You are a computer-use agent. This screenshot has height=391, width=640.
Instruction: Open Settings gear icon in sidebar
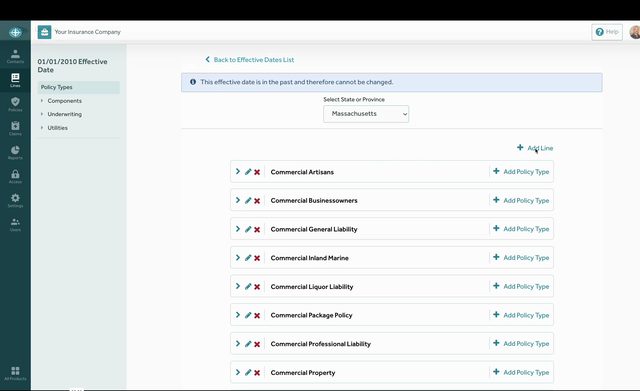pyautogui.click(x=15, y=200)
